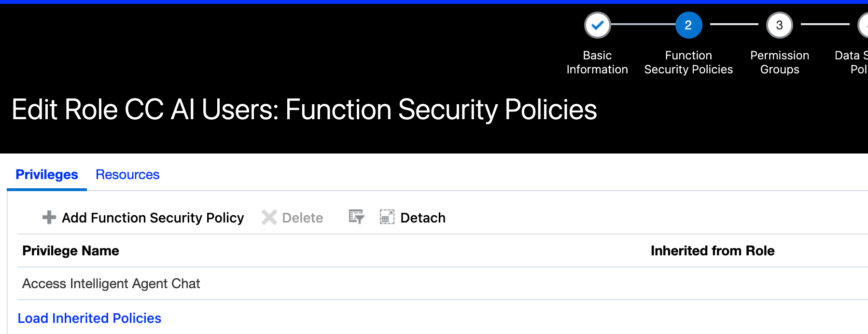Click the Load Inherited Policies link
This screenshot has height=334, width=868.
point(89,319)
